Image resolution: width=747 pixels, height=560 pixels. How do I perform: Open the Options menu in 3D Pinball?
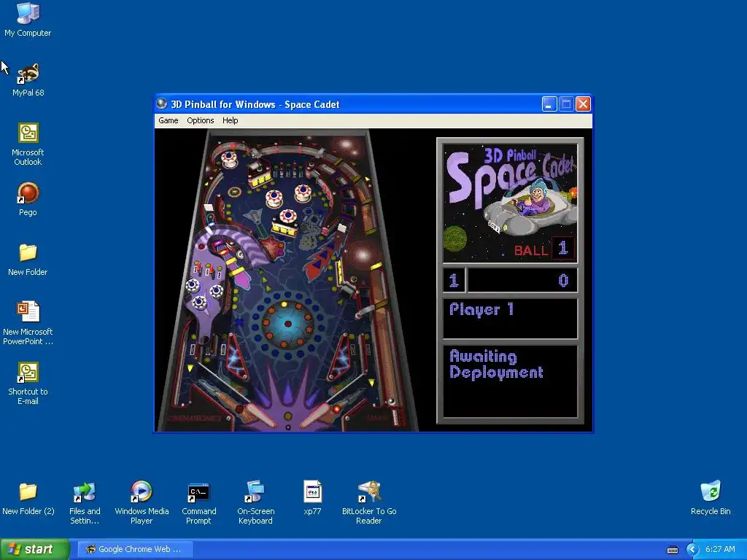(x=200, y=120)
